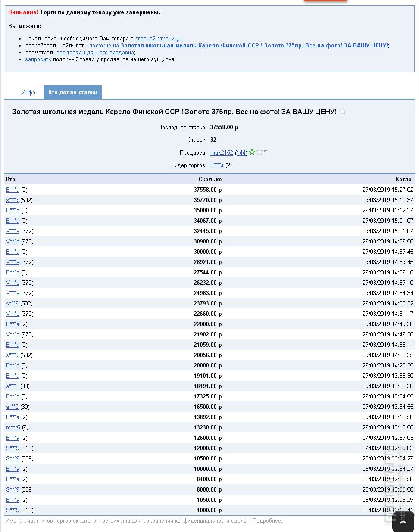Image resolution: width=419 pixels, height=532 pixels.
Task: Click timestamp 29/03/2019 14:59:56
Action: point(388,242)
